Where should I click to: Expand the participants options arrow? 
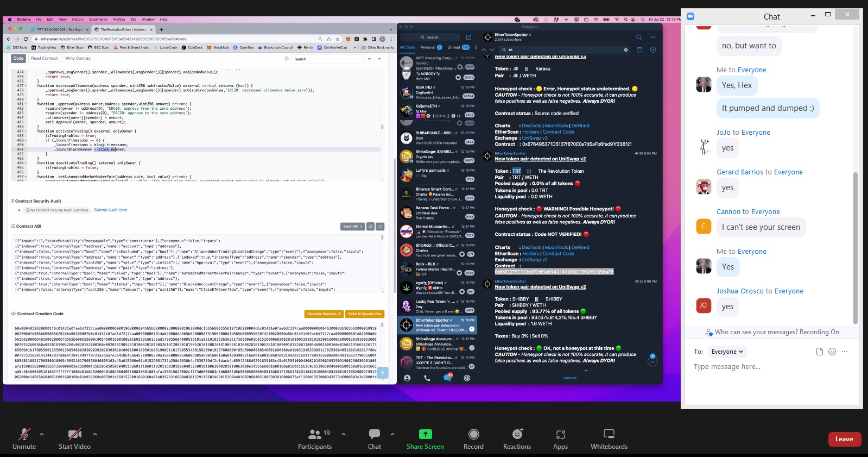[344, 434]
